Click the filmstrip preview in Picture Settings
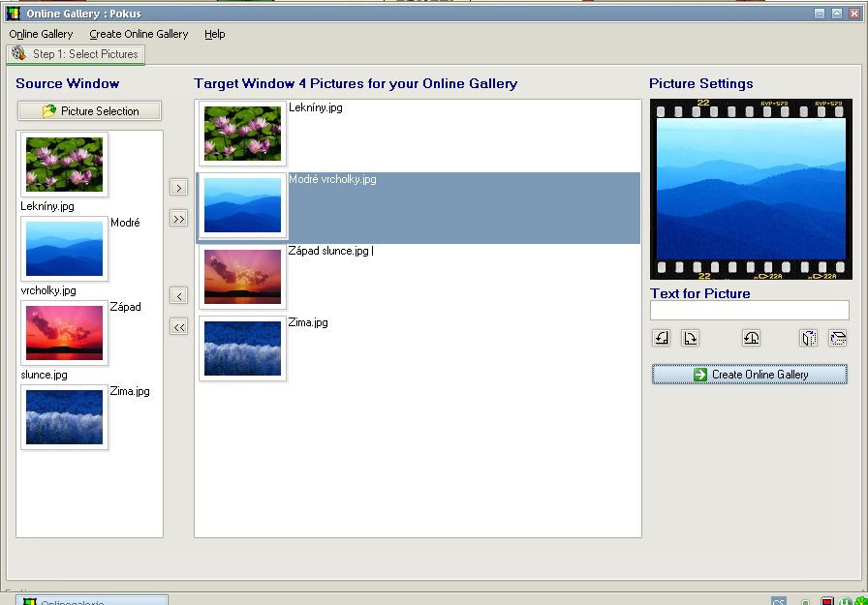The width and height of the screenshot is (868, 605). (x=751, y=189)
